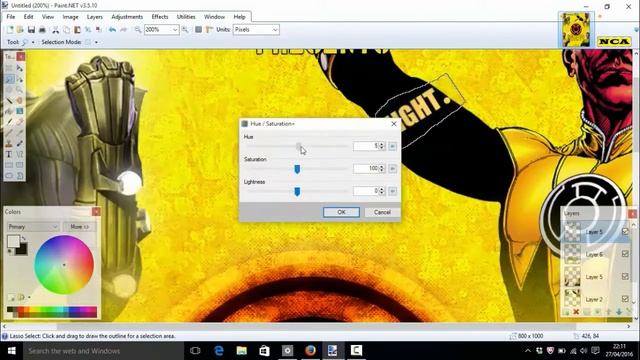Open the File menu
This screenshot has height=360, width=640.
[11, 17]
